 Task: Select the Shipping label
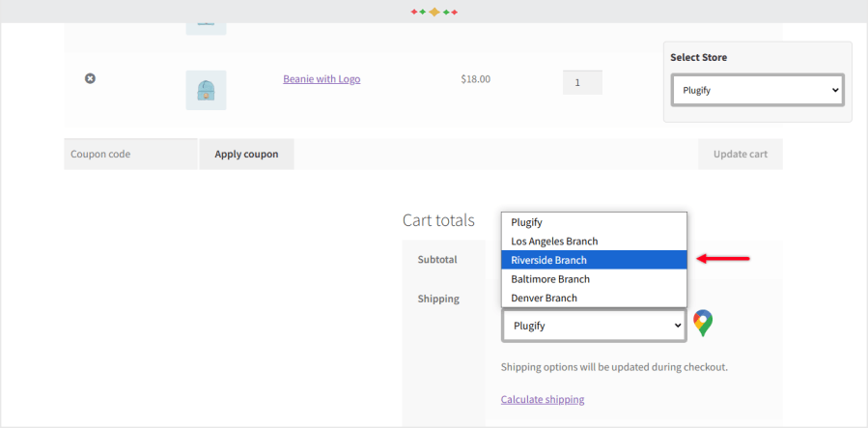click(x=438, y=299)
